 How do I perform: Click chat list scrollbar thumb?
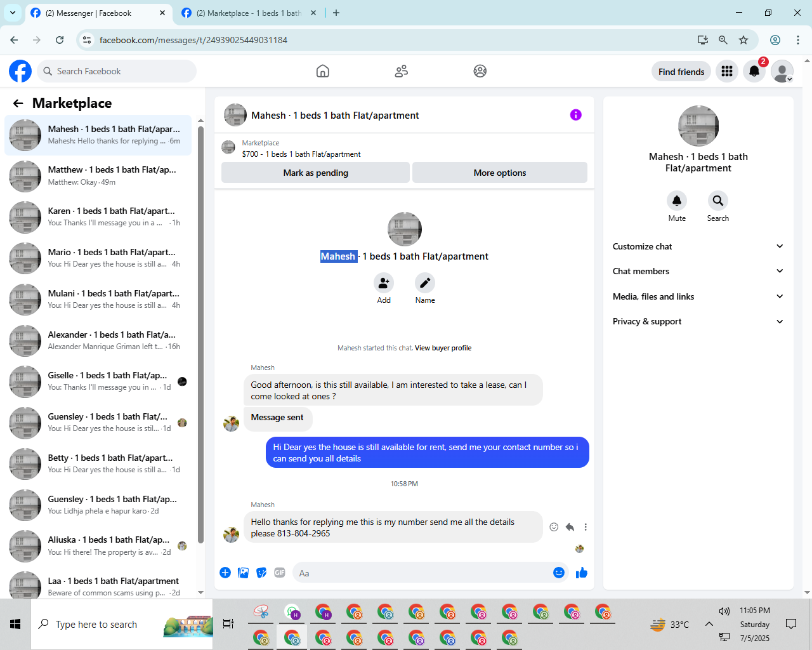200,335
